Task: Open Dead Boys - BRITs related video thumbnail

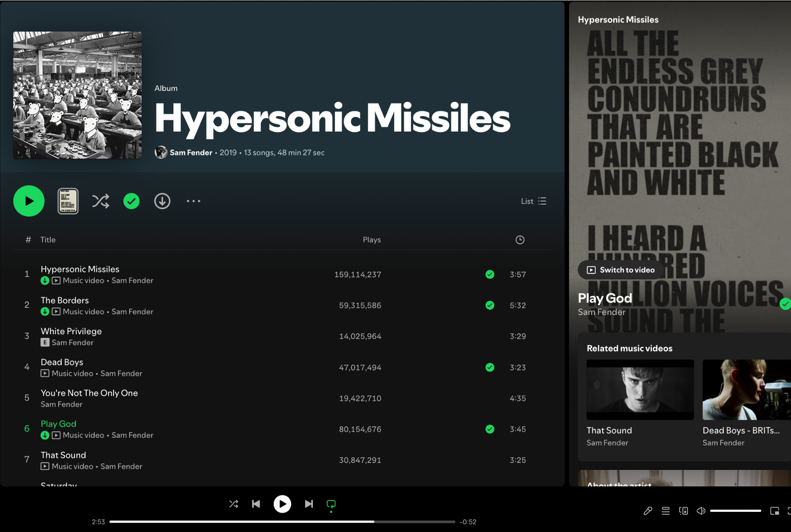Action: (x=747, y=390)
